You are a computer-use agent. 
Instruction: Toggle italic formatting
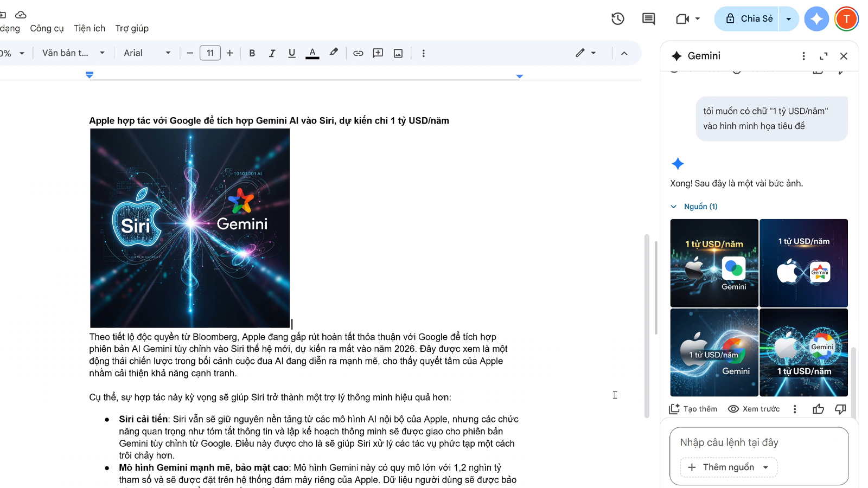coord(272,53)
